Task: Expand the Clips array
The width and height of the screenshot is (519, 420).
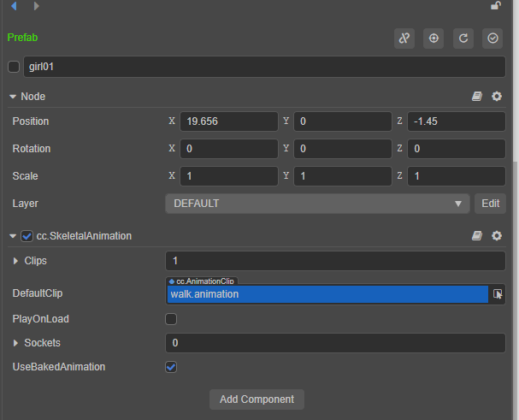Action: (x=16, y=260)
